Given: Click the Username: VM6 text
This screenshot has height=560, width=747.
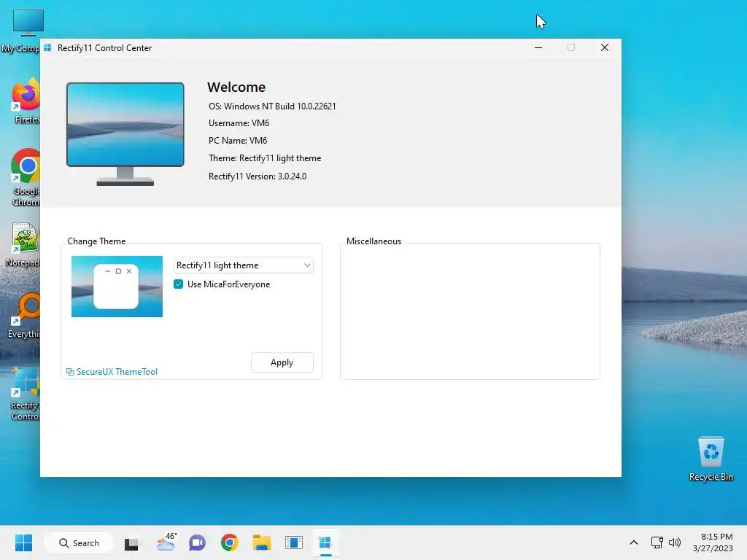Looking at the screenshot, I should [x=239, y=123].
